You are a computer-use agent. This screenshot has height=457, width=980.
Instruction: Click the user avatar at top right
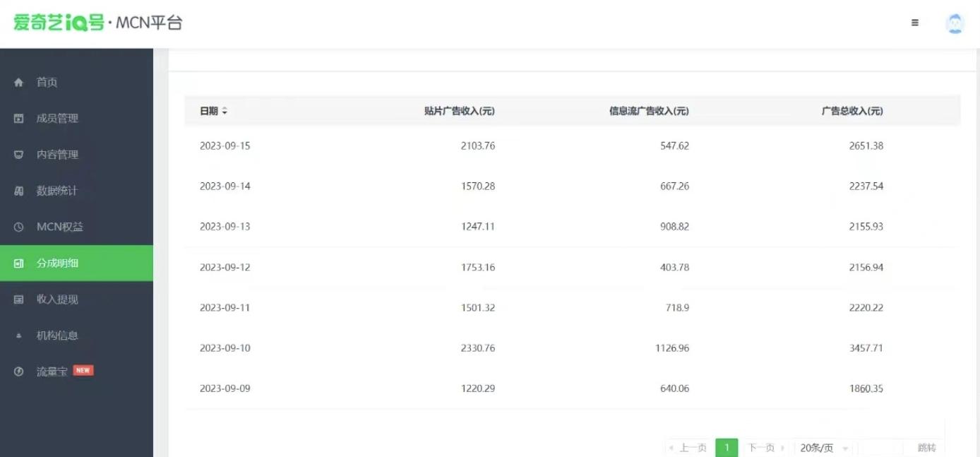pos(955,23)
